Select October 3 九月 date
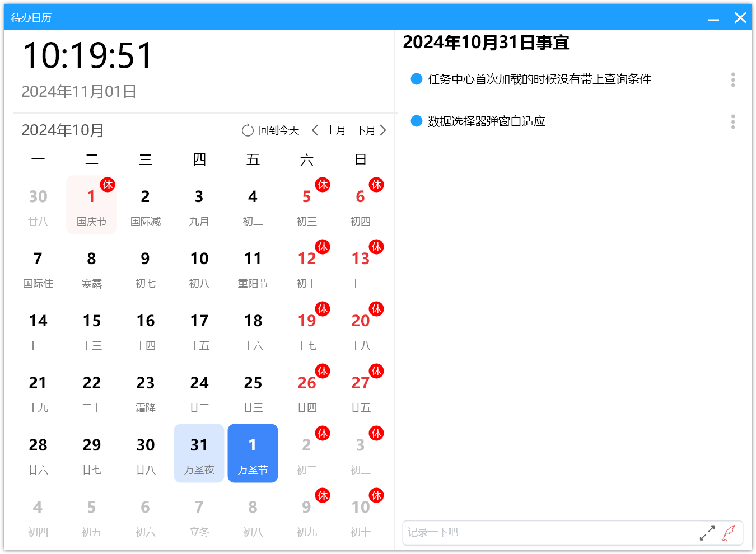The image size is (756, 554). 199,205
